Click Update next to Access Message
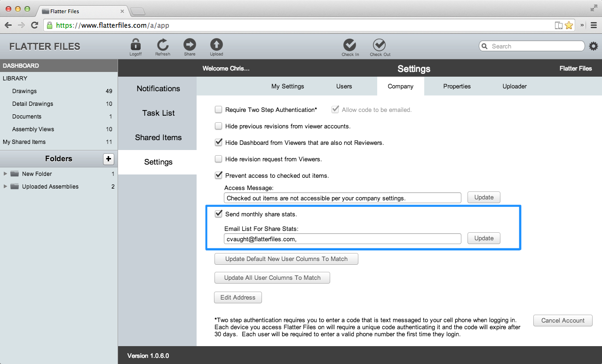Screen dimensions: 602x364 tap(484, 198)
